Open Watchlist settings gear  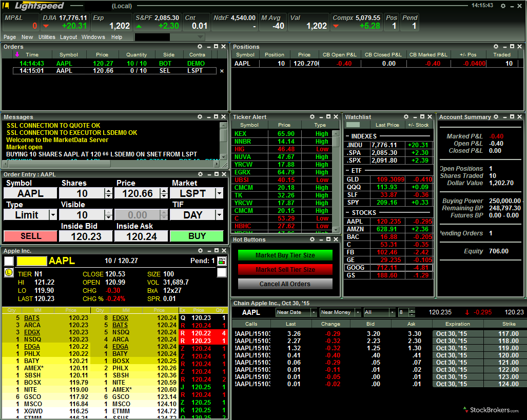pyautogui.click(x=406, y=116)
